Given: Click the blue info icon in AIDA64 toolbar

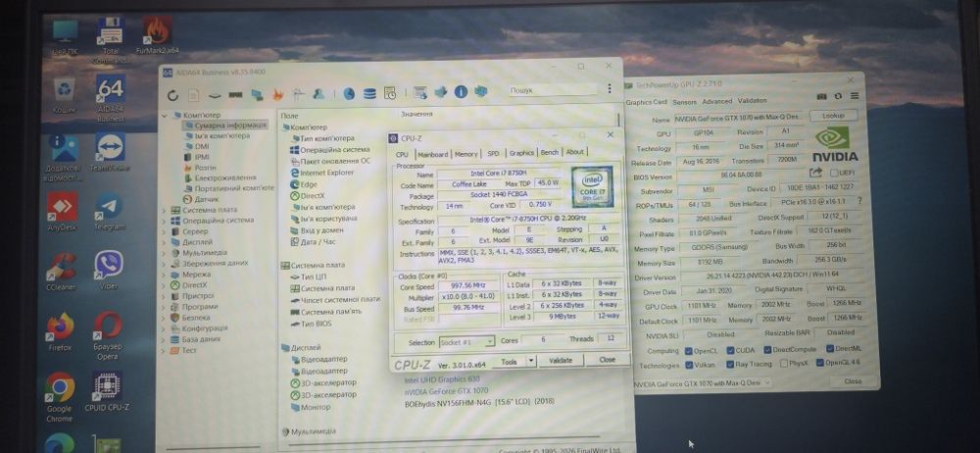Looking at the screenshot, I should click(x=462, y=92).
